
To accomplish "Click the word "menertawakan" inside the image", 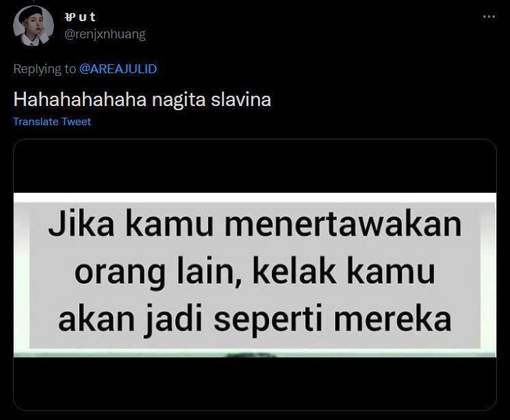I will [343, 224].
